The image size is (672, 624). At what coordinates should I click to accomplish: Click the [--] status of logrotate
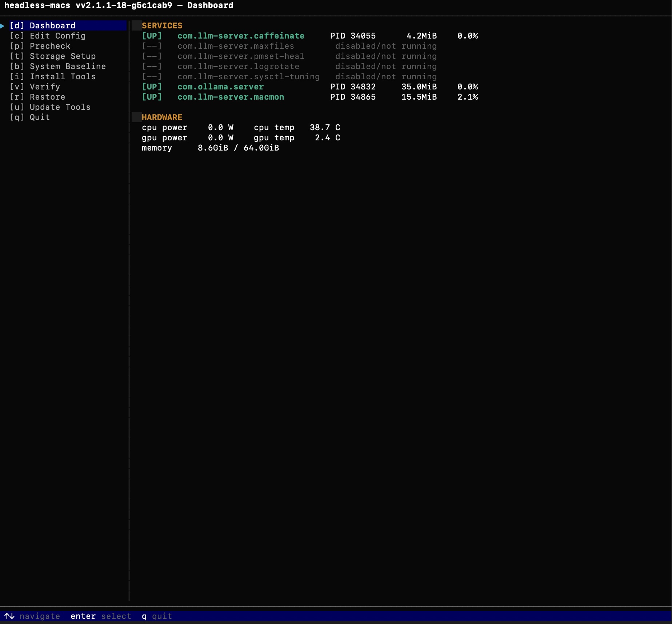(152, 66)
